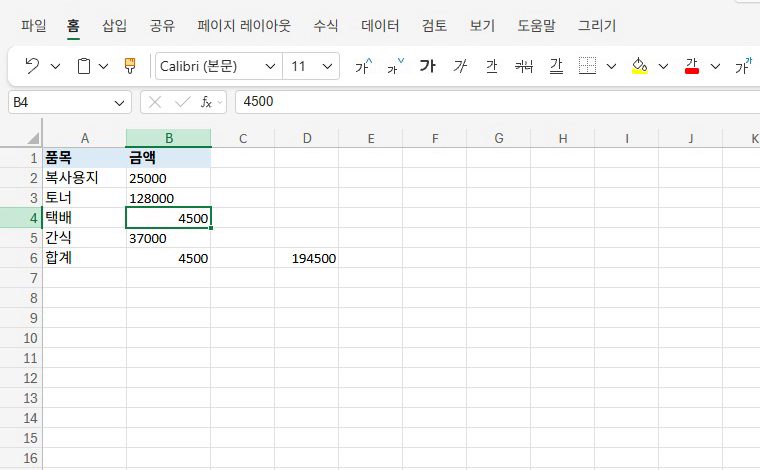Open the Name Box dropdown arrow
The height and width of the screenshot is (470, 760).
(x=119, y=103)
